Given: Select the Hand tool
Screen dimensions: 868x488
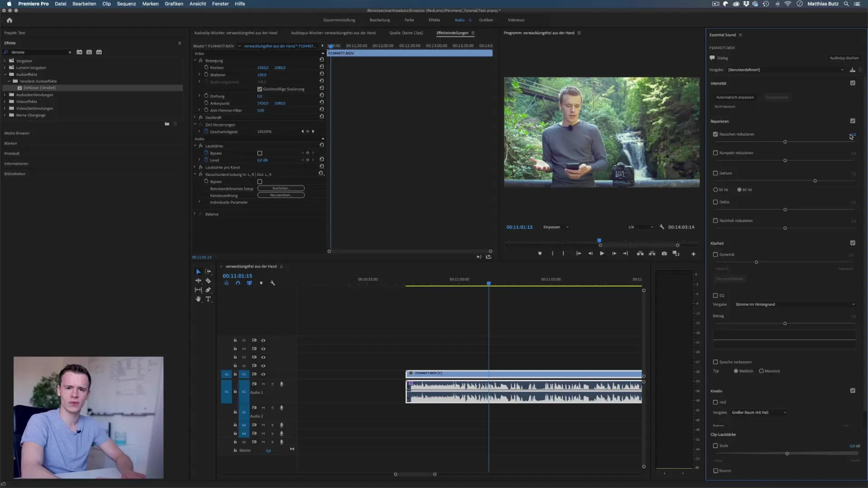Looking at the screenshot, I should tap(198, 299).
